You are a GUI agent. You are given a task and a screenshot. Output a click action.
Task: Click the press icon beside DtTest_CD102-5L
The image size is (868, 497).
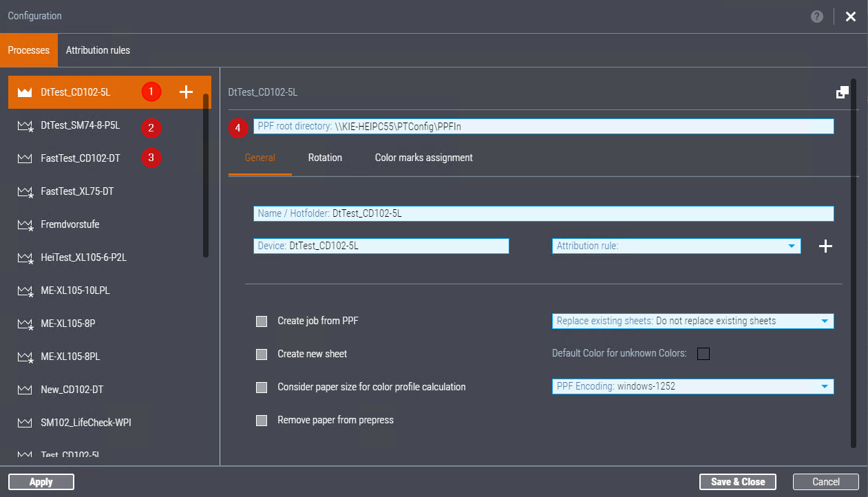point(24,92)
